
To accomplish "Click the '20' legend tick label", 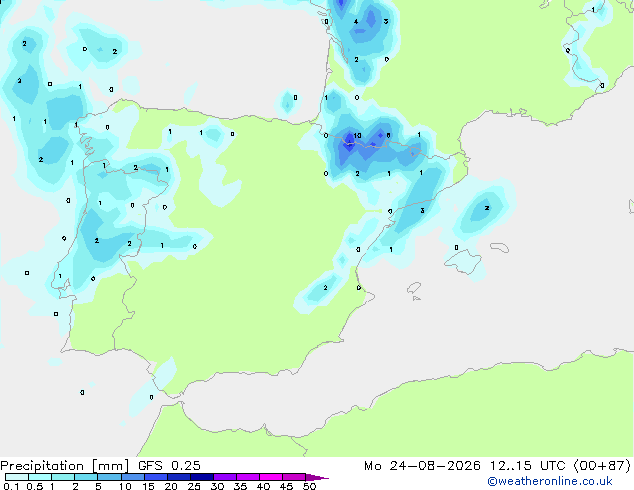I will coord(171,486).
